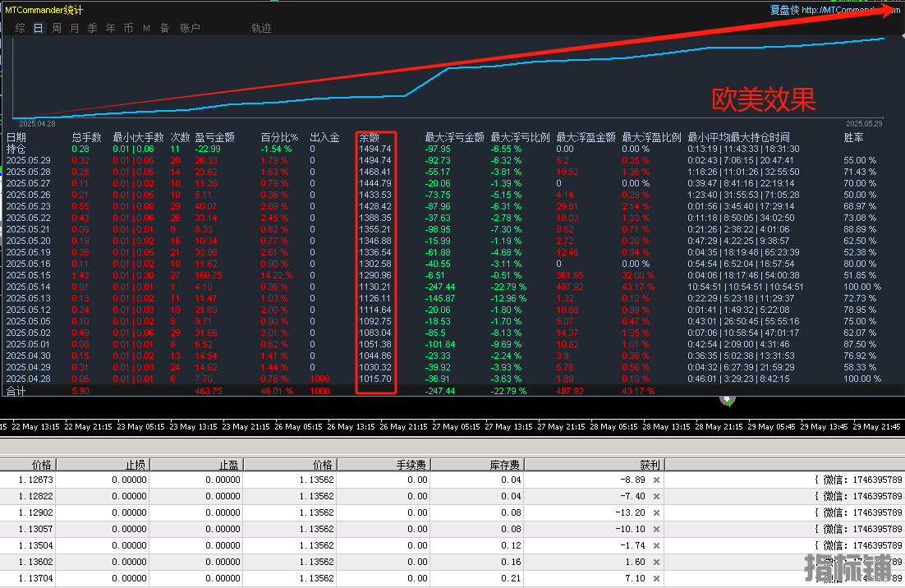
Task: Click the 29 May 21:45 time label
Action: 877,427
